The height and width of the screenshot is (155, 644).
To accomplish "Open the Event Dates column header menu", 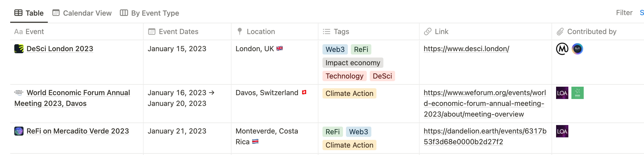I will click(x=178, y=32).
